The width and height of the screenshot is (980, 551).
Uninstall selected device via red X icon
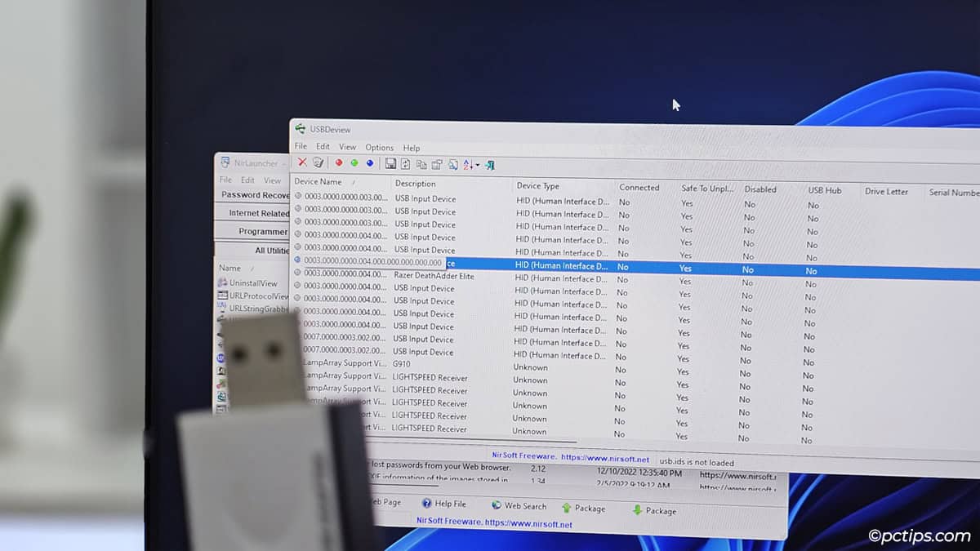tap(301, 163)
